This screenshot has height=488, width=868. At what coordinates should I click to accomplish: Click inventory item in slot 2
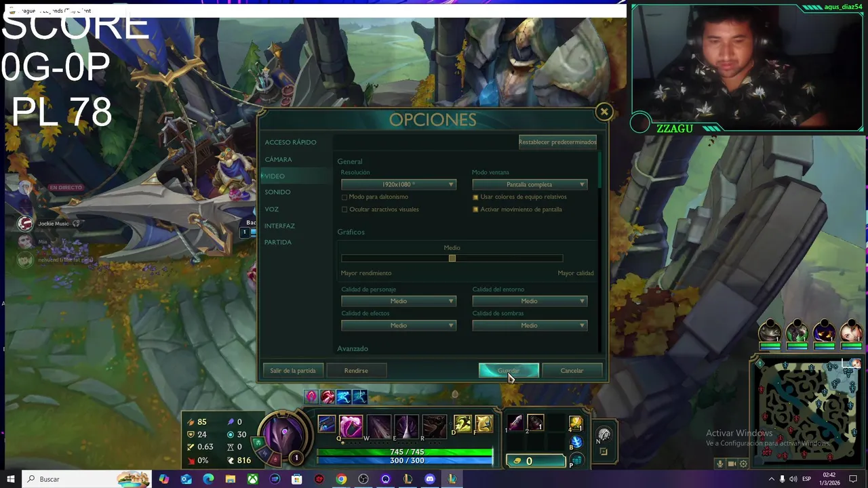(535, 423)
